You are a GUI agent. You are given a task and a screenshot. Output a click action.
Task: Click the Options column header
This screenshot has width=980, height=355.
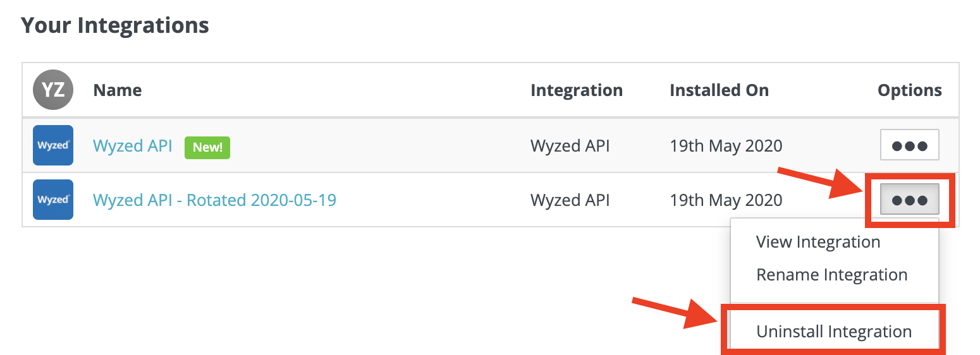910,90
